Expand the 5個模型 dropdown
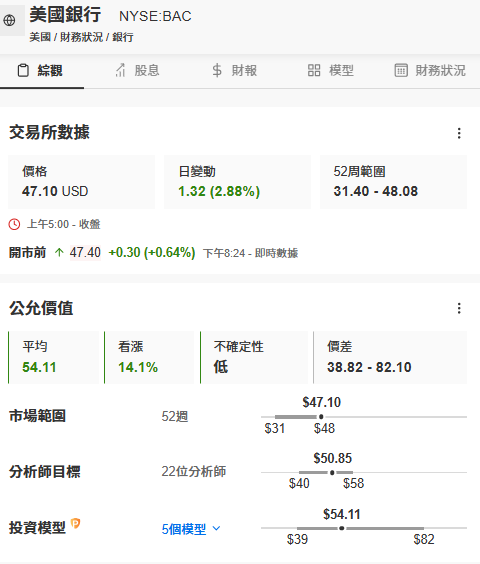Screen dimensions: 480x564 click(191, 529)
